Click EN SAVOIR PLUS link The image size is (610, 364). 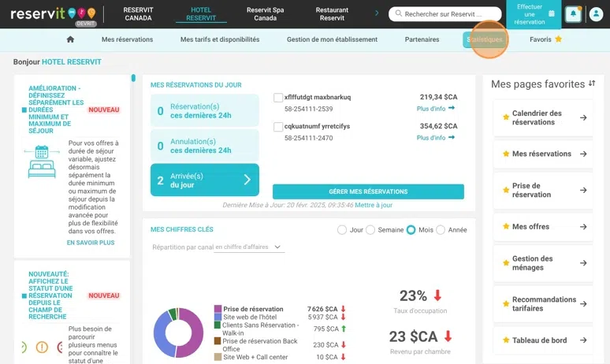[x=91, y=243]
